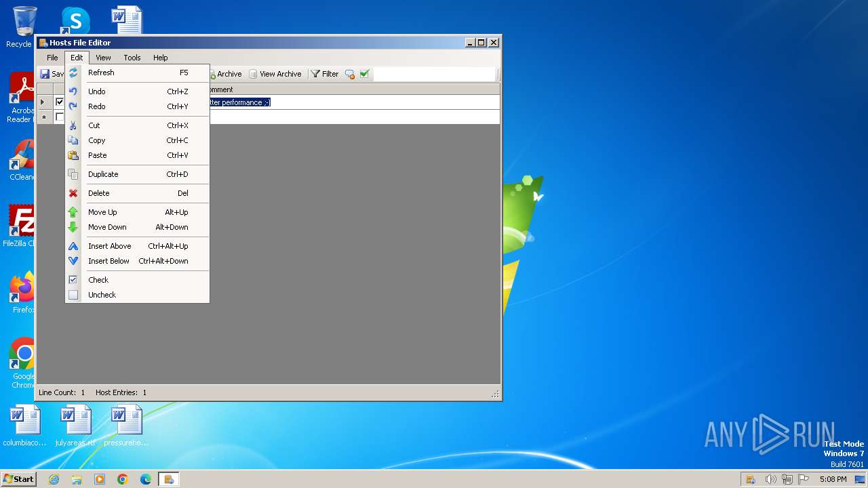Click the View Archive button label

point(280,74)
